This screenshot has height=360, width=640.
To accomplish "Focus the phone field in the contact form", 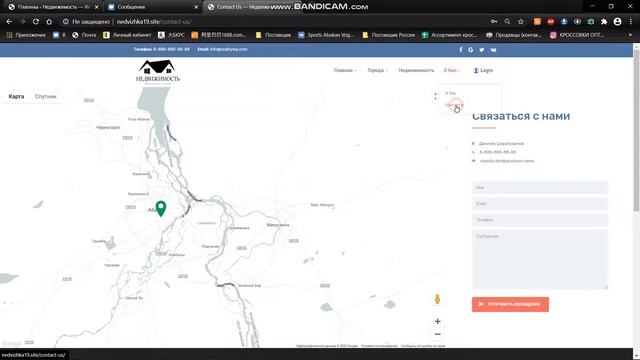I will pyautogui.click(x=540, y=220).
